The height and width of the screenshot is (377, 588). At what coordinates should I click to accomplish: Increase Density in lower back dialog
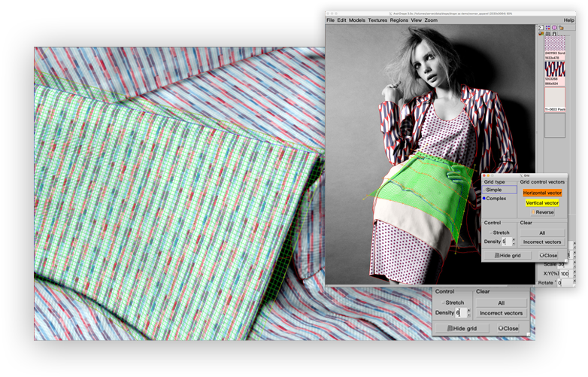pyautogui.click(x=468, y=311)
